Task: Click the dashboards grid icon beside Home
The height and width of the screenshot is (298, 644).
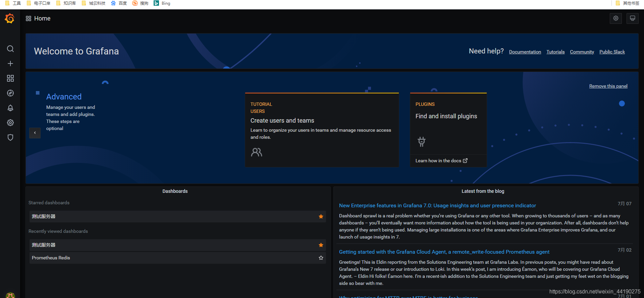Action: 29,18
